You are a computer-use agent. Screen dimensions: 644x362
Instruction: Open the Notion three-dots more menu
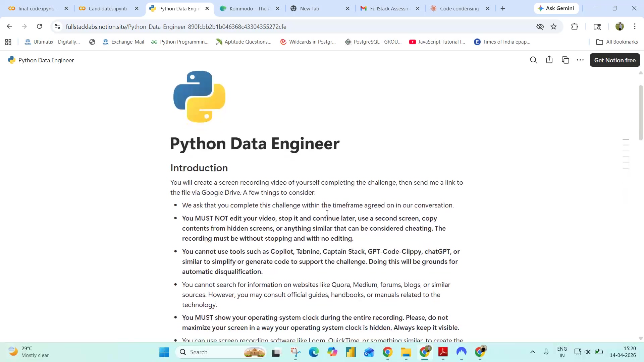[x=580, y=60]
